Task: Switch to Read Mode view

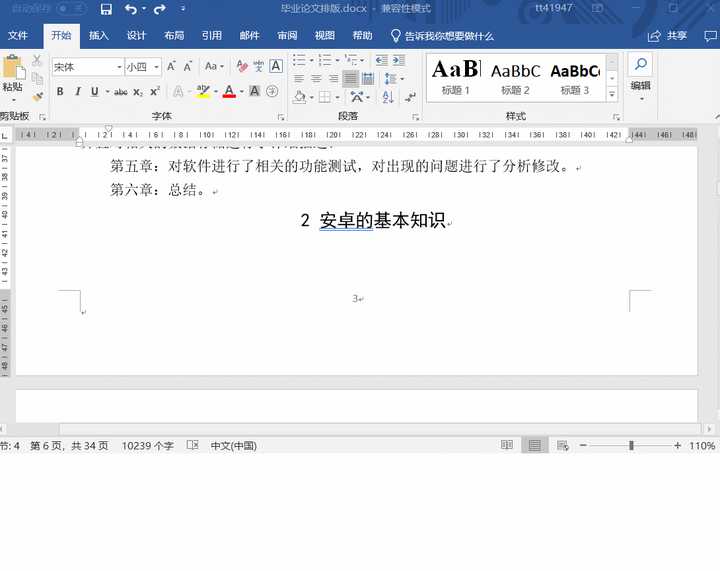Action: point(507,445)
